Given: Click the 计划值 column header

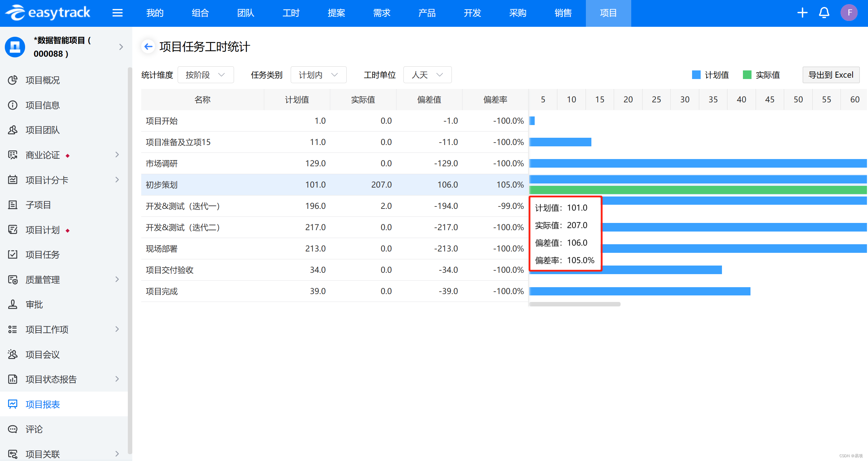Looking at the screenshot, I should (x=297, y=100).
